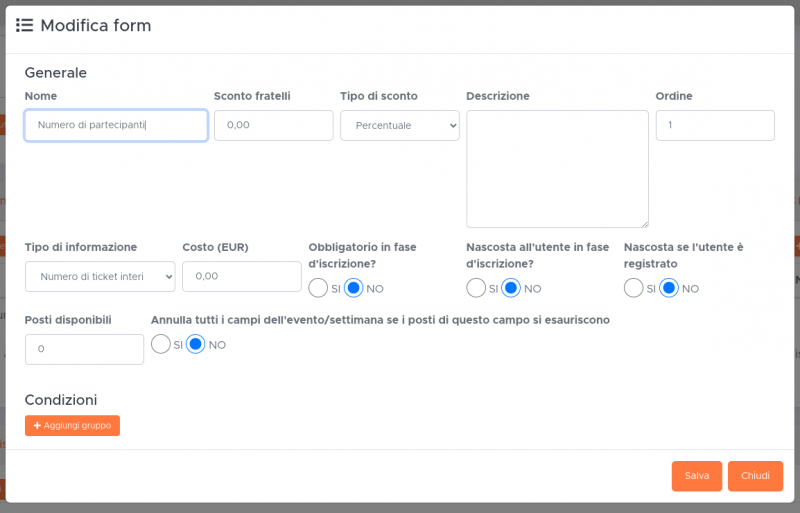This screenshot has height=513, width=800.
Task: Select SI for Obbligatorio in fase d'iscrizione
Action: tap(318, 288)
